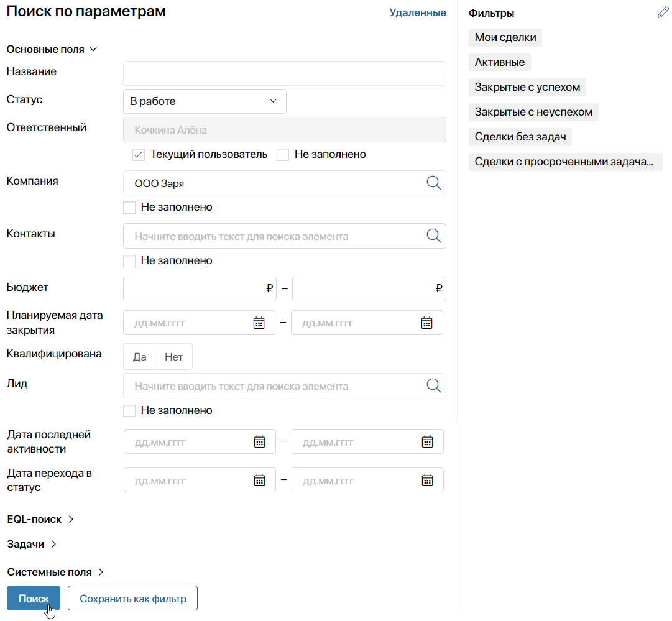Viewport: 672px width, 621px height.
Task: Open calendar for Дата перехода в статус start date
Action: [x=260, y=480]
